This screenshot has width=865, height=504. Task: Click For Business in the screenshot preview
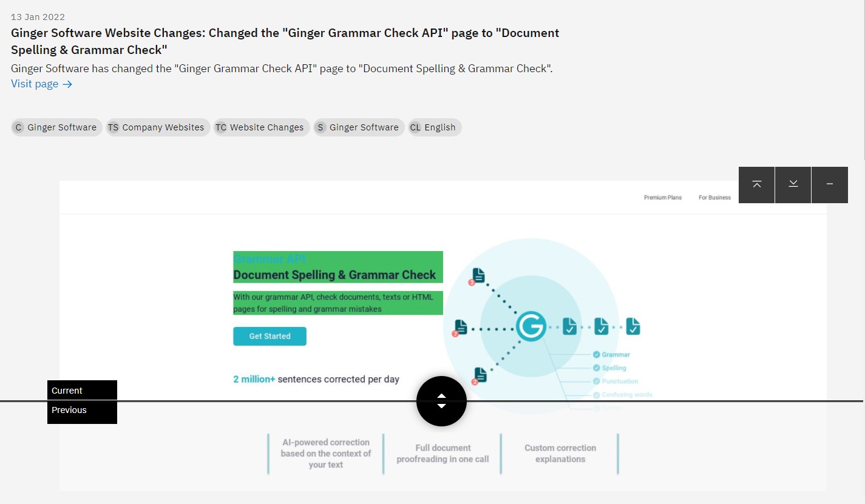coord(714,197)
